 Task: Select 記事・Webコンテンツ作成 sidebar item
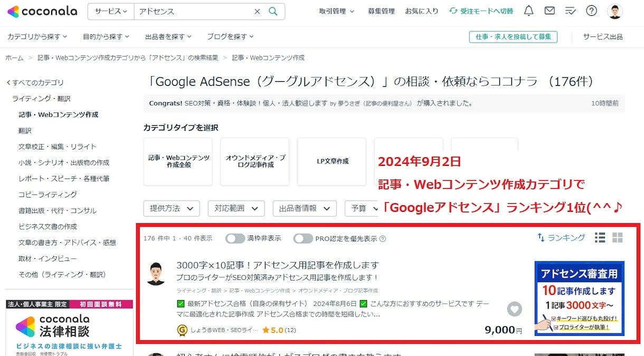click(x=58, y=115)
